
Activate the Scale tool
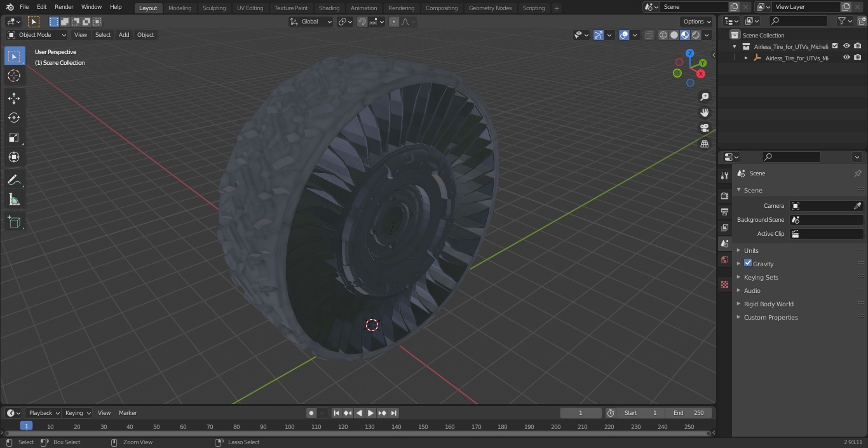click(14, 137)
